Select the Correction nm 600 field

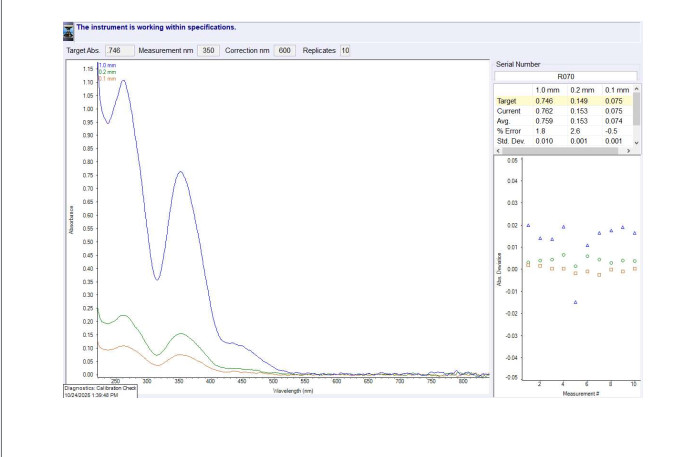point(283,50)
